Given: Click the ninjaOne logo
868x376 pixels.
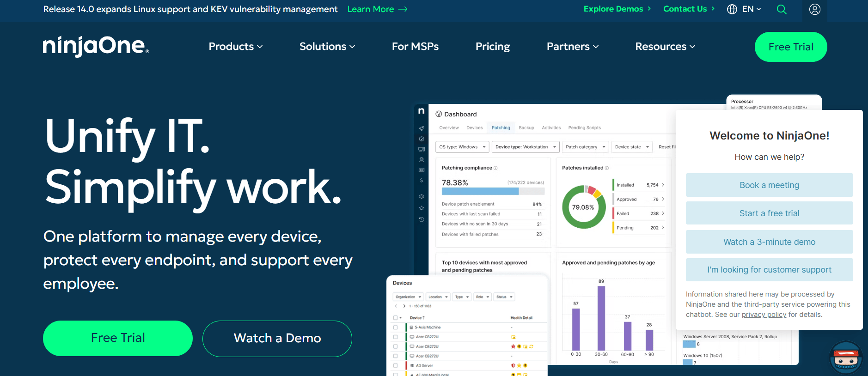Looking at the screenshot, I should (x=96, y=46).
